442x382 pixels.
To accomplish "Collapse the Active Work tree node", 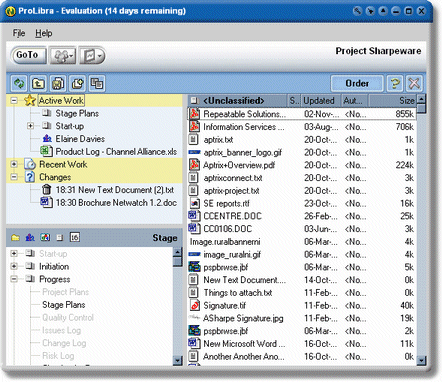I will [14, 100].
